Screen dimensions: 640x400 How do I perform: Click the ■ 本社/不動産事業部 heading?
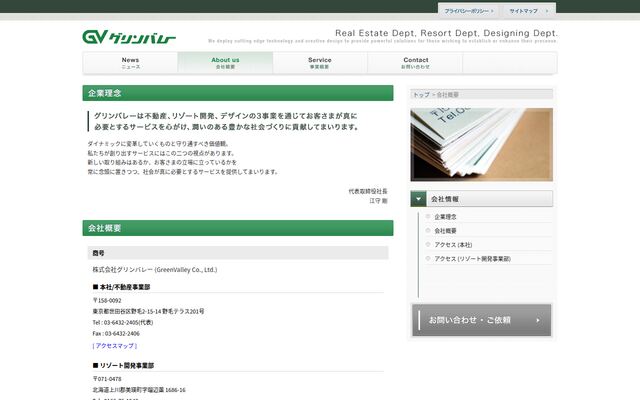pos(121,287)
